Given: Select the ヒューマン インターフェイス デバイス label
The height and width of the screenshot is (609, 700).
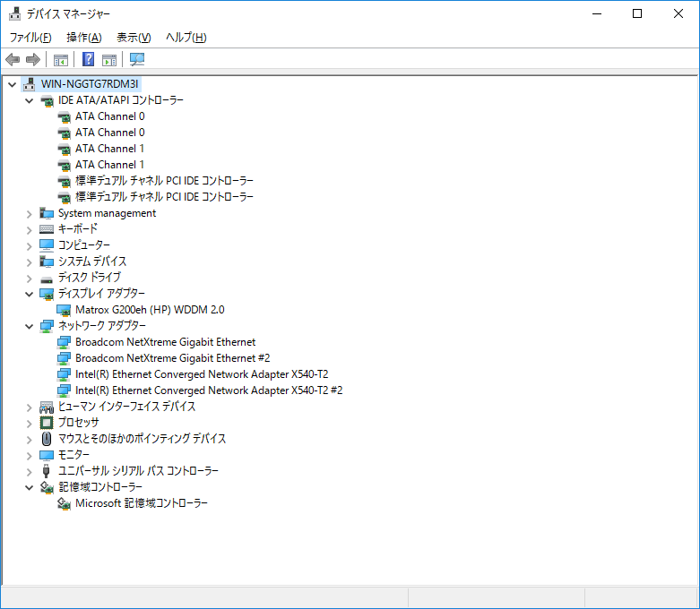Looking at the screenshot, I should (126, 407).
